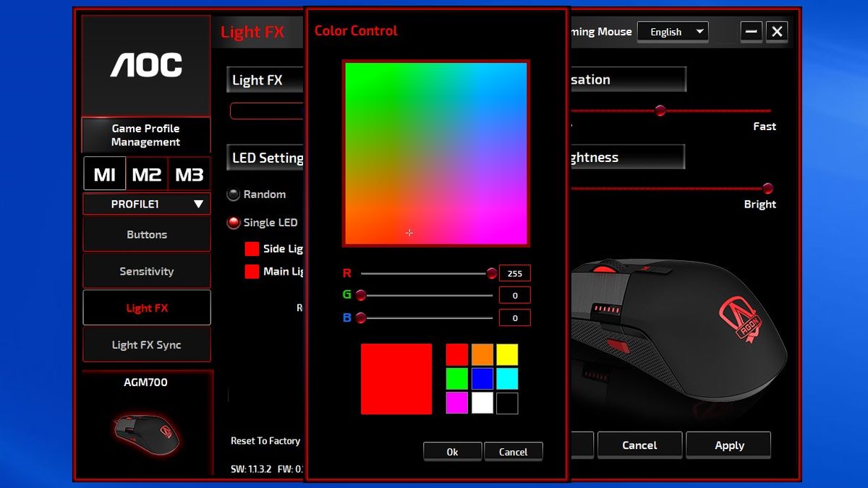868x488 pixels.
Task: Select the Random LED radio button
Action: click(x=233, y=194)
